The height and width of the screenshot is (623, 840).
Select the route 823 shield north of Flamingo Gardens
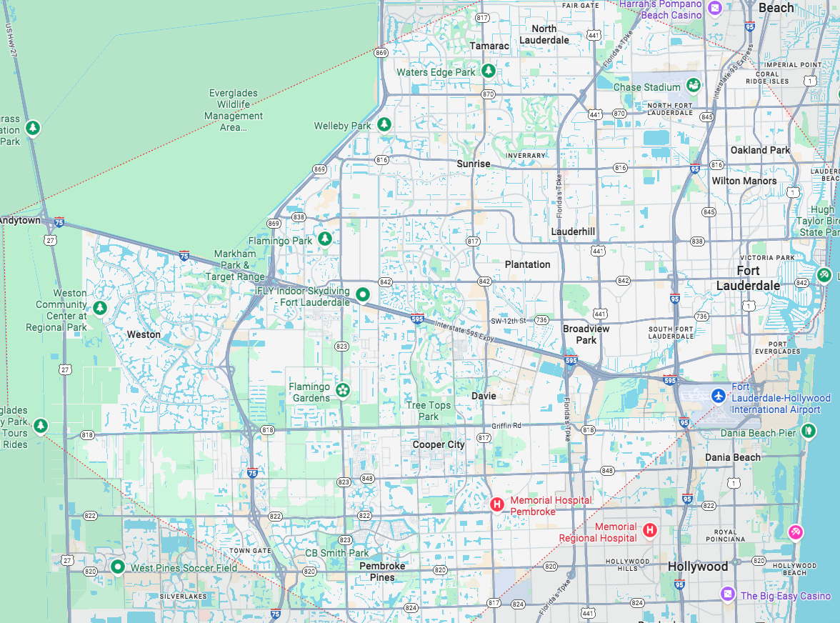tap(341, 346)
